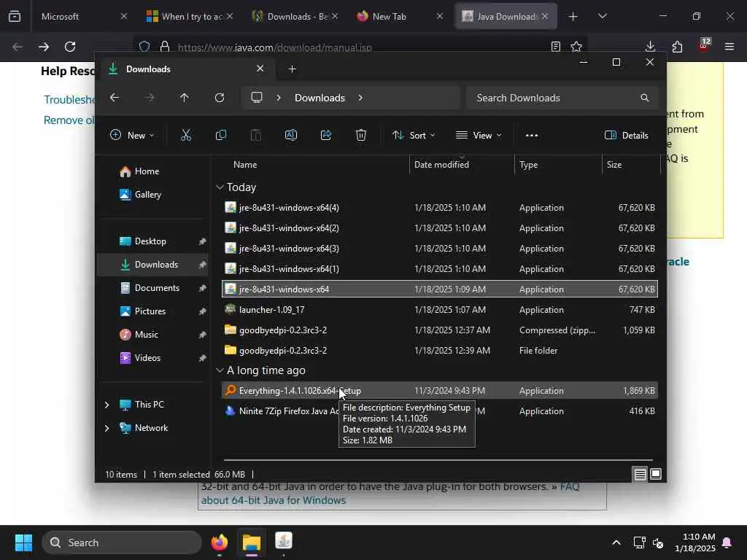Expand chevron before Downloads in breadcrumb
747x560 pixels.
279,98
